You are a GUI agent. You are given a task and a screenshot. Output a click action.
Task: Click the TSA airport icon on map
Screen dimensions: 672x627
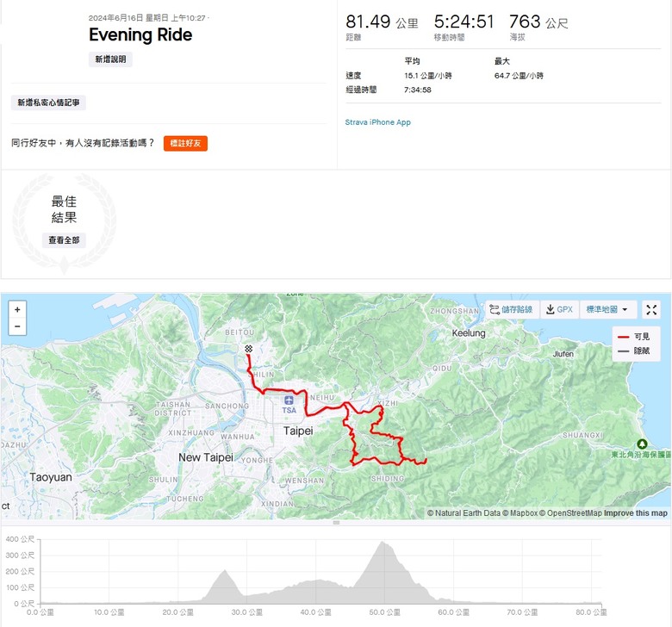tap(289, 401)
